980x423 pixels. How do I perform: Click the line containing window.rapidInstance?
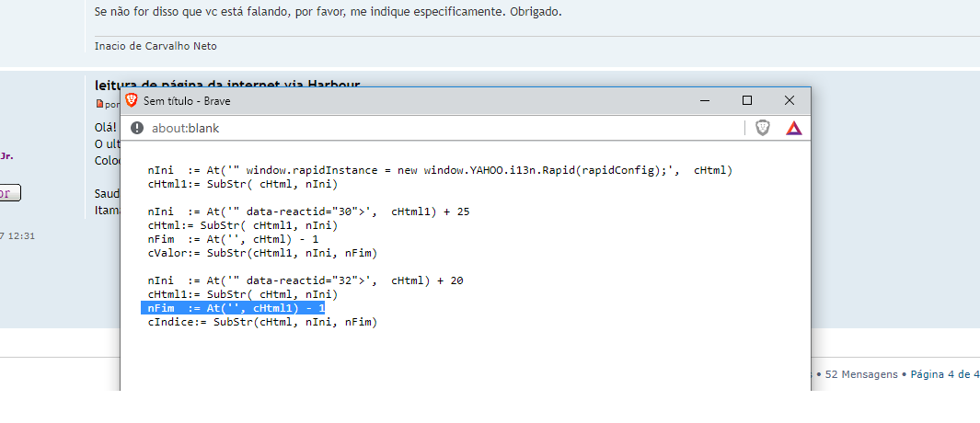point(440,170)
